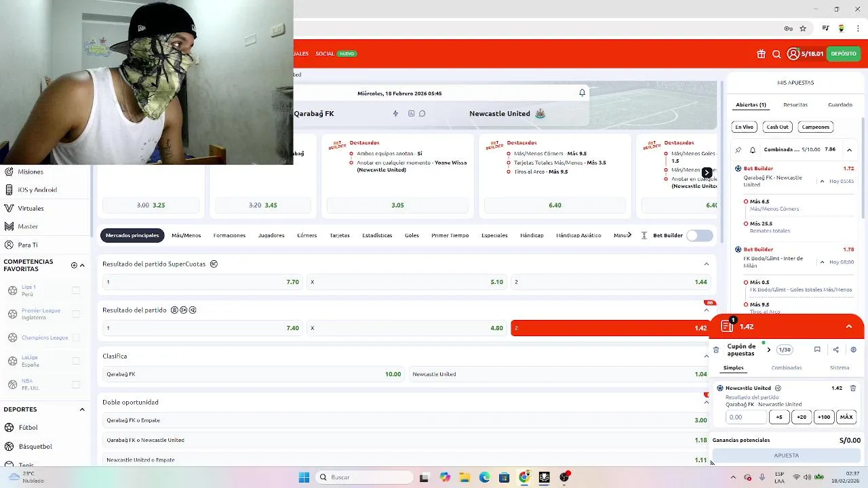Open the Resueltas bets tab

pos(795,105)
